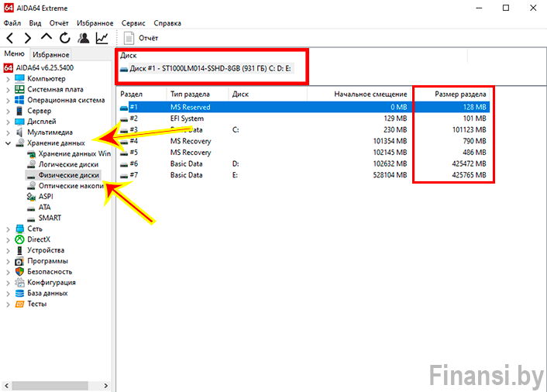Select Хранение данных Win tree item
This screenshot has height=392, width=547.
point(74,153)
